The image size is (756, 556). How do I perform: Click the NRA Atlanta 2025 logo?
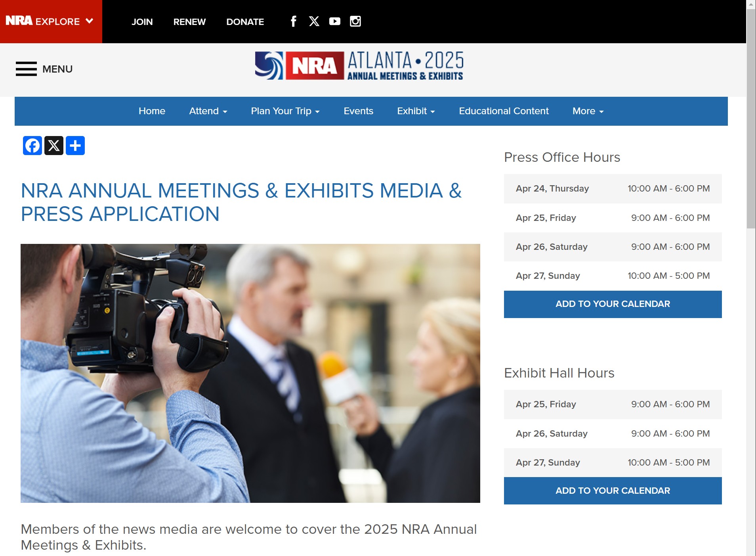tap(359, 65)
